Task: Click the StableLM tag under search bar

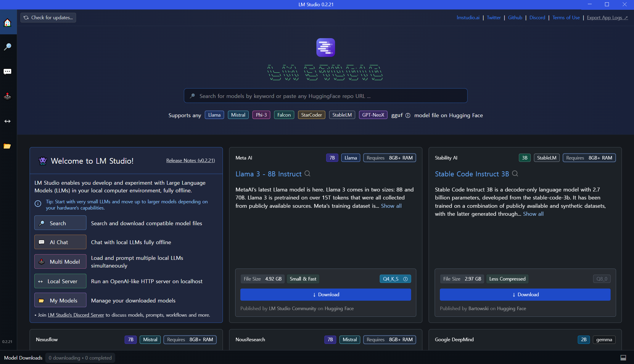Action: (342, 115)
